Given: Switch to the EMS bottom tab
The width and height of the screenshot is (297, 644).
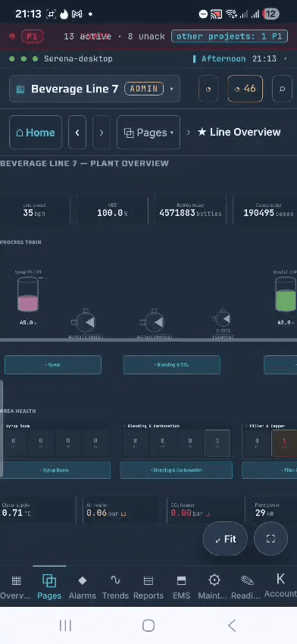Looking at the screenshot, I should coord(181,586).
